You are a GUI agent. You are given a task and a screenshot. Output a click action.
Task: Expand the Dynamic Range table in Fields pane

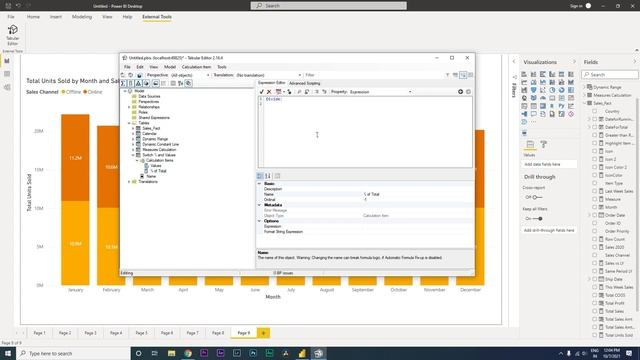tap(584, 87)
